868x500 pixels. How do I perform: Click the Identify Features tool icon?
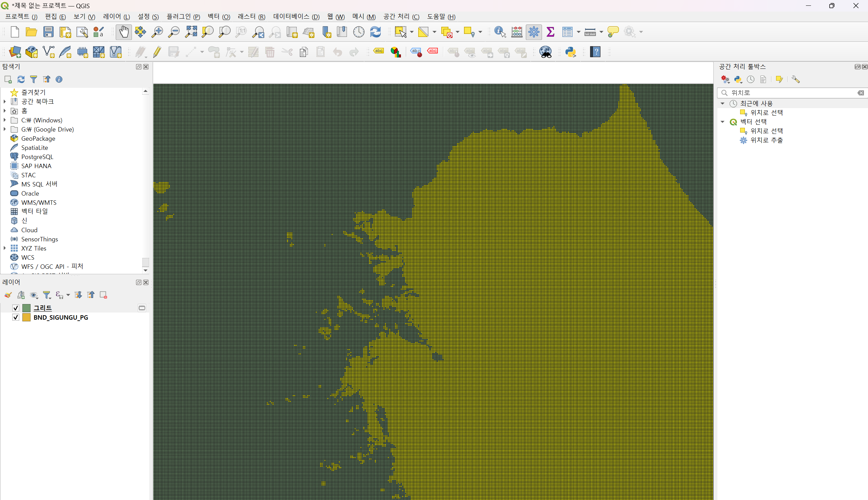(500, 32)
